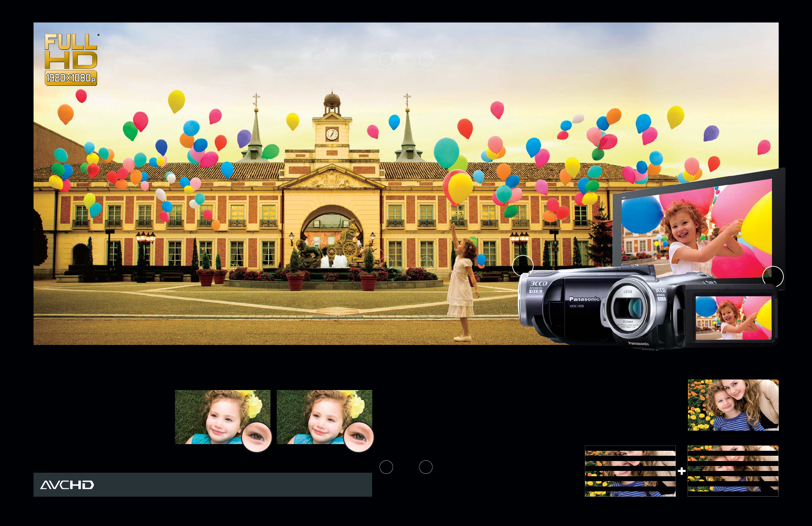Click the magnified eye circle on left photo

click(x=257, y=437)
